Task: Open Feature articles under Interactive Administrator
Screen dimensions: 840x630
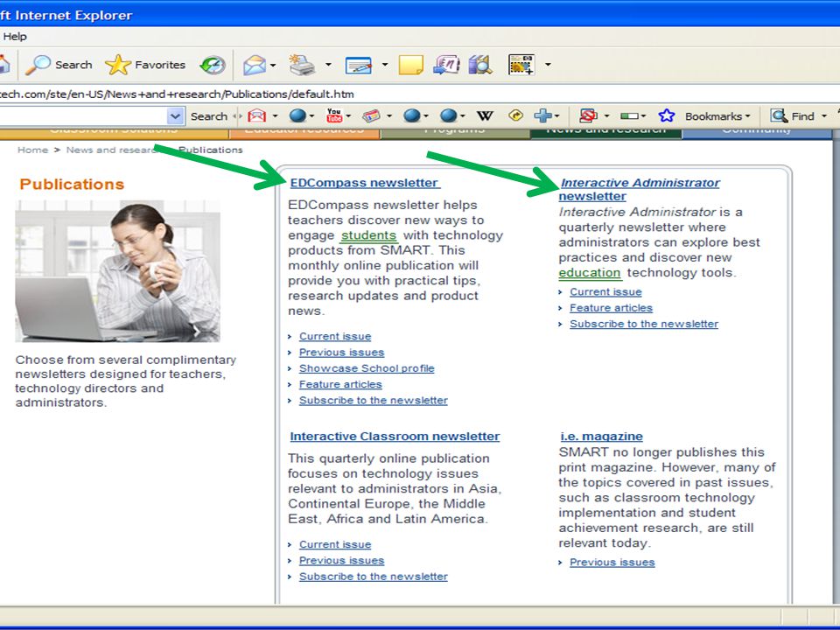Action: pyautogui.click(x=611, y=308)
